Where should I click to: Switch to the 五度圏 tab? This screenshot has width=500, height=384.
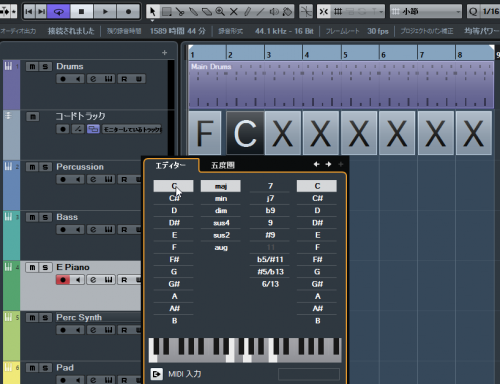(x=223, y=165)
